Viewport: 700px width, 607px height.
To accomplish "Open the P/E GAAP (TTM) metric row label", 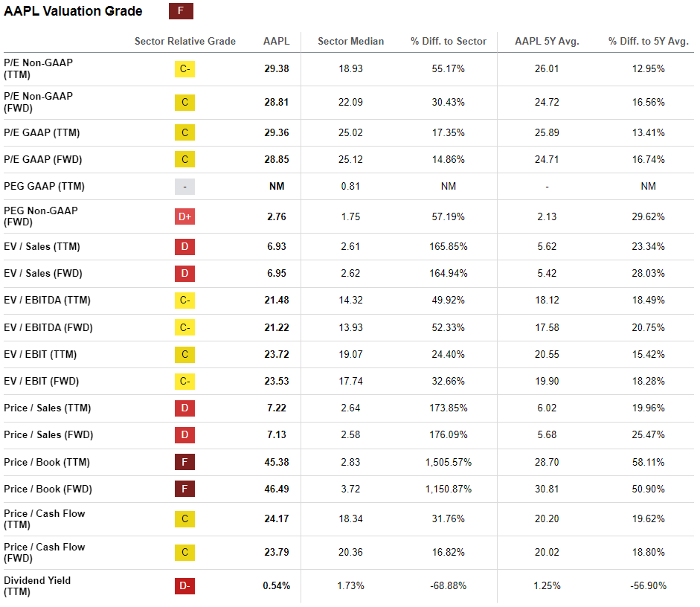I will pyautogui.click(x=42, y=132).
